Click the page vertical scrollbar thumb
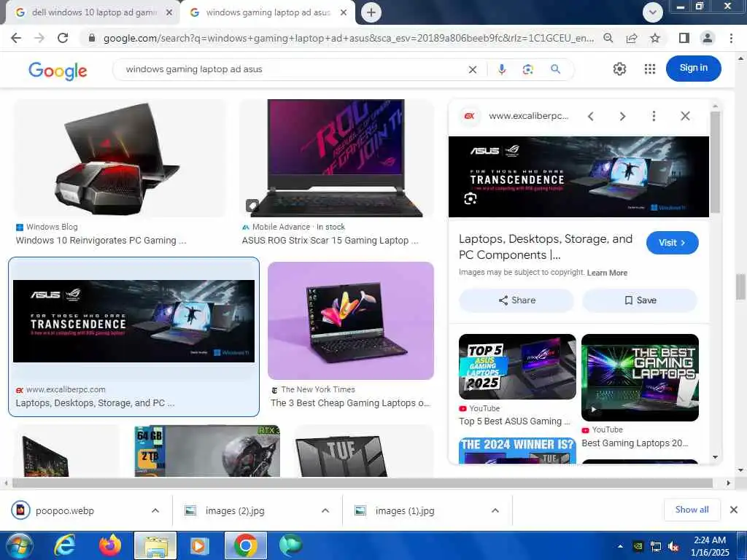 740,287
